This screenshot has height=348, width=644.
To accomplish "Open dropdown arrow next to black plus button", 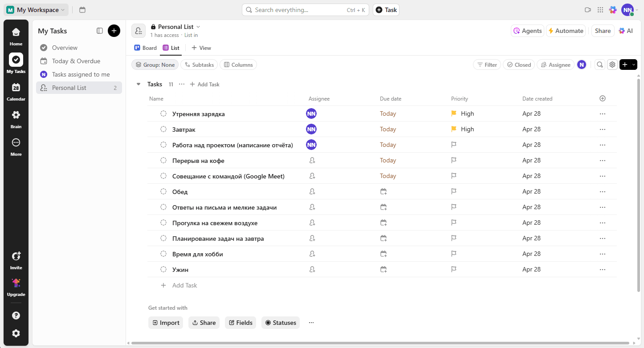I will (634, 65).
